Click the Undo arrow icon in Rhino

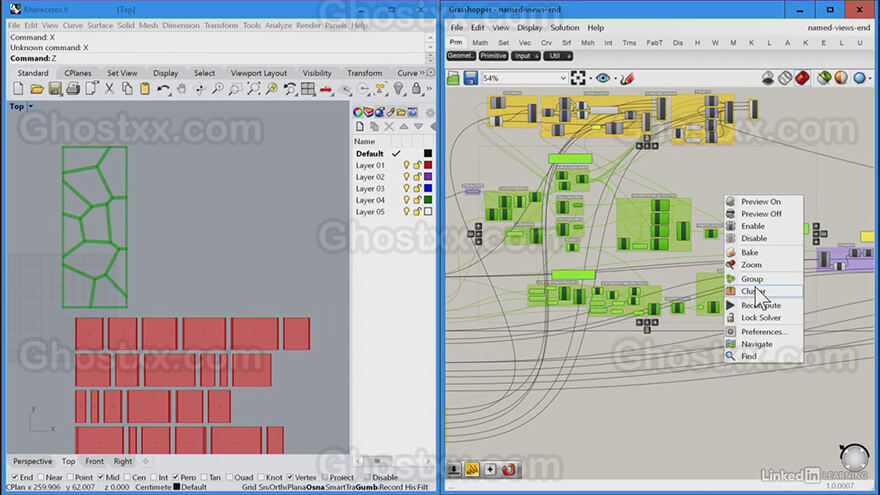163,89
